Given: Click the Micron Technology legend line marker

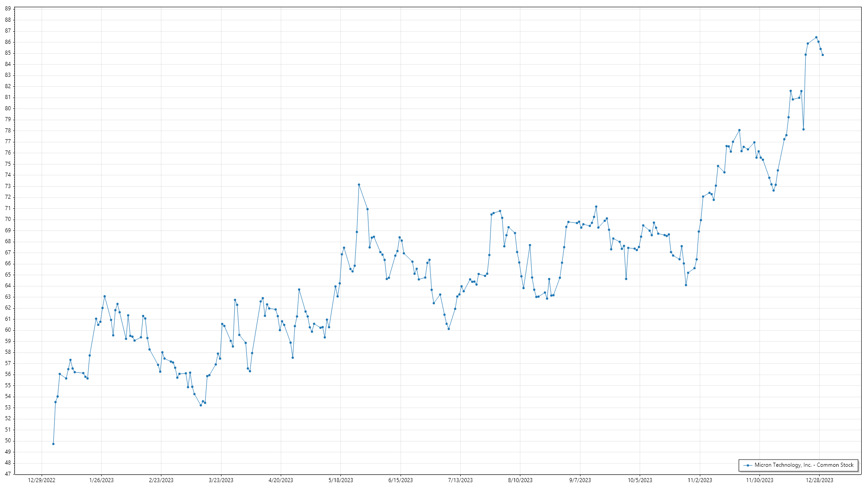Looking at the screenshot, I should [748, 465].
